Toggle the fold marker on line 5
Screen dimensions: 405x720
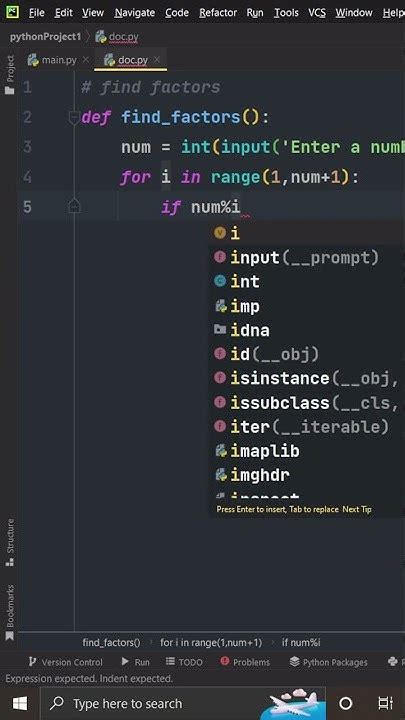74,206
